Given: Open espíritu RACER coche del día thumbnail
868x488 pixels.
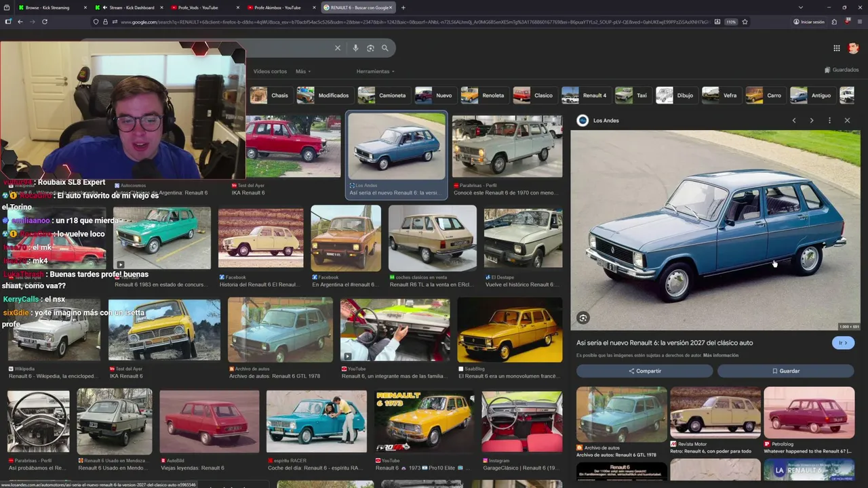Looking at the screenshot, I should point(317,422).
